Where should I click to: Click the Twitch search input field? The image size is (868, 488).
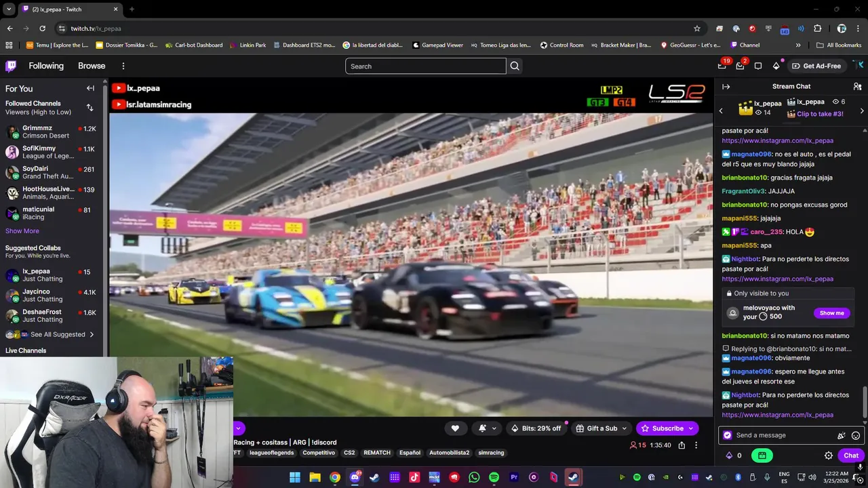425,66
